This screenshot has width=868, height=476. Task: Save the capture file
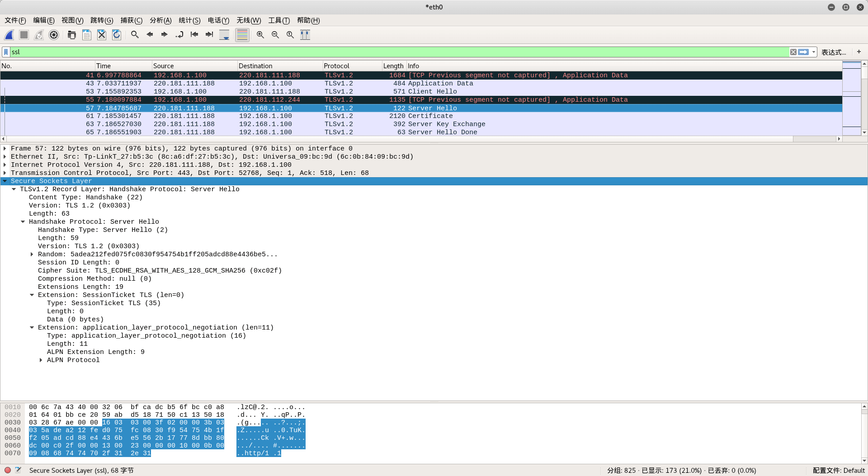87,35
